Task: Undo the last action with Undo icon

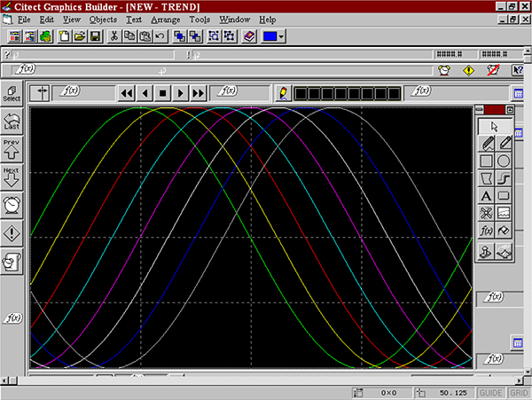Action: click(x=160, y=36)
